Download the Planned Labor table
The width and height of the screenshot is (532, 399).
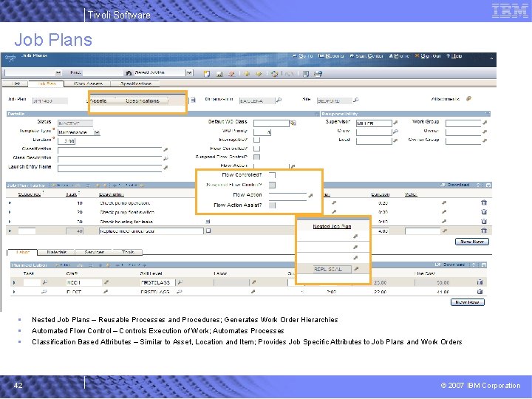(450, 265)
